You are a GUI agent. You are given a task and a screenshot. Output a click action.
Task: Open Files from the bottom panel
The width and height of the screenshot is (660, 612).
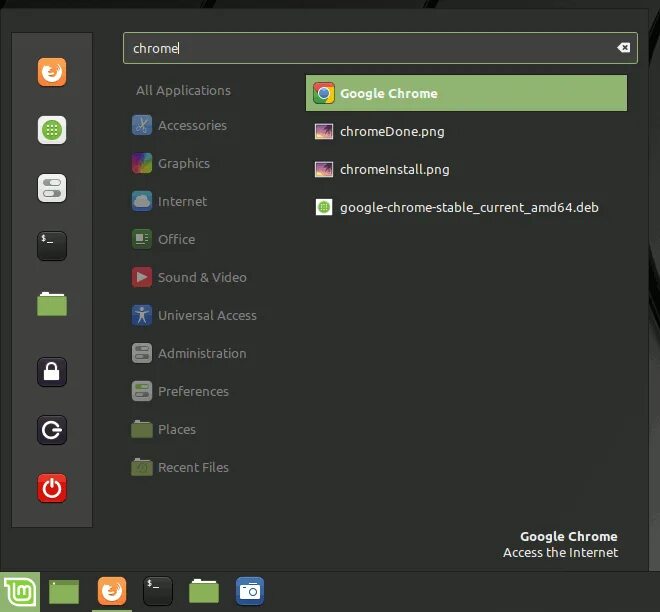[x=204, y=591]
